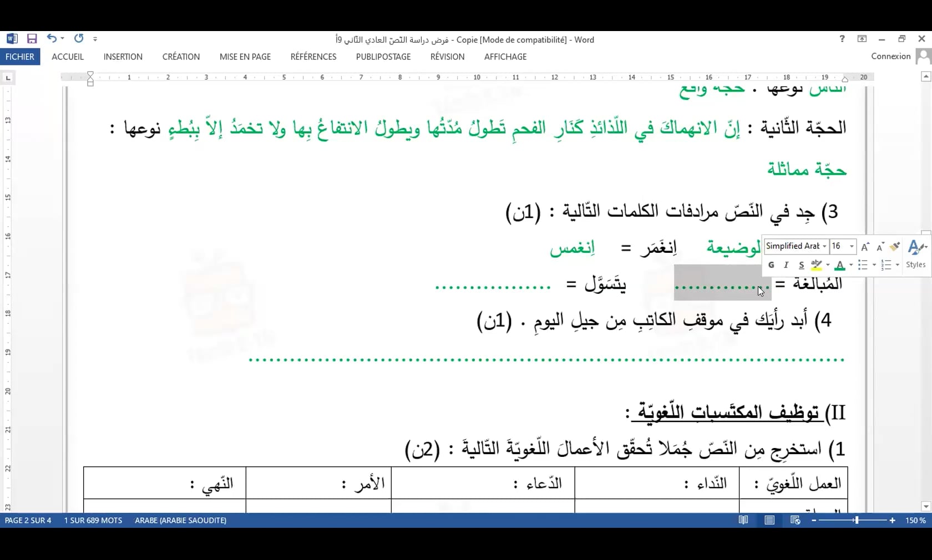Apply yellow text highlight color
Screen dimensions: 932x560
tap(816, 265)
